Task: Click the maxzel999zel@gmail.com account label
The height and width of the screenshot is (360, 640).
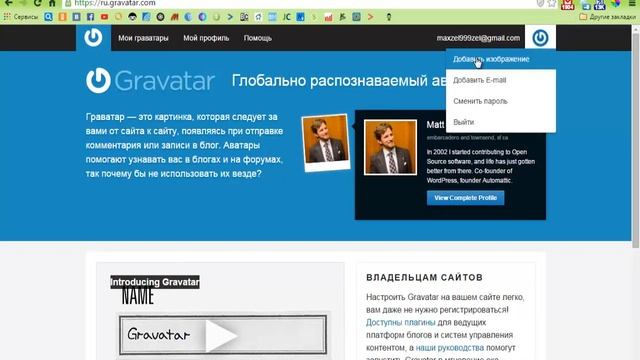Action: 478,38
